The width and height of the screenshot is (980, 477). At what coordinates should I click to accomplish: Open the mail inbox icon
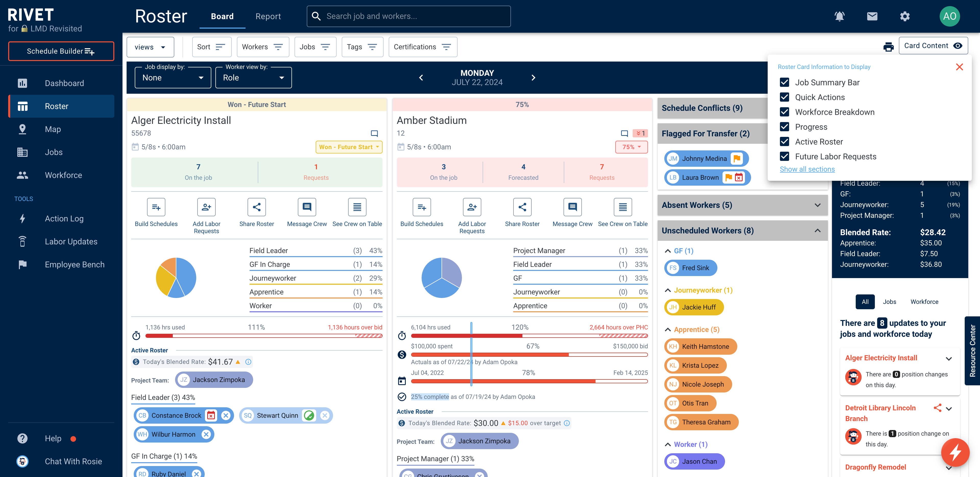pos(872,16)
